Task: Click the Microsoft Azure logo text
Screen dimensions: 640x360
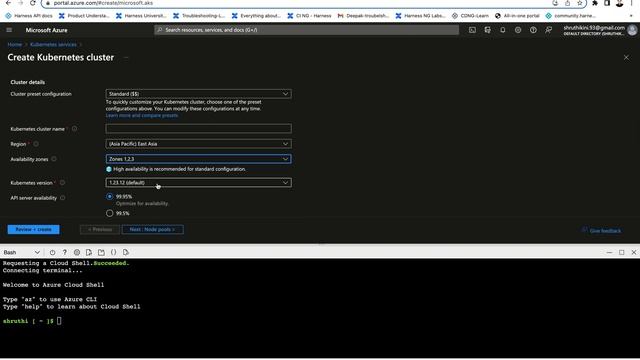Action: point(47,30)
